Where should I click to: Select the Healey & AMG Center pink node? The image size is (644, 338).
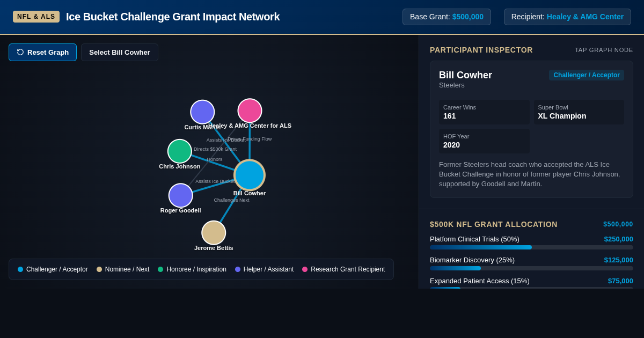250,111
